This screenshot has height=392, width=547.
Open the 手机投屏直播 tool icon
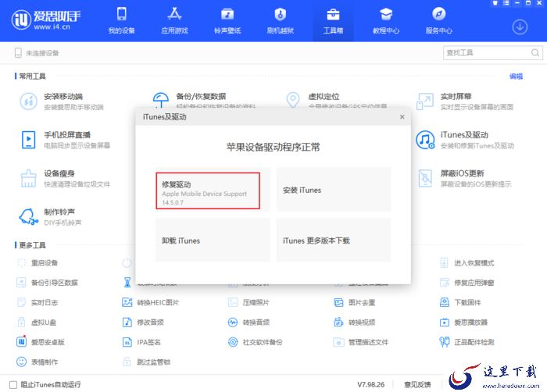(x=28, y=140)
